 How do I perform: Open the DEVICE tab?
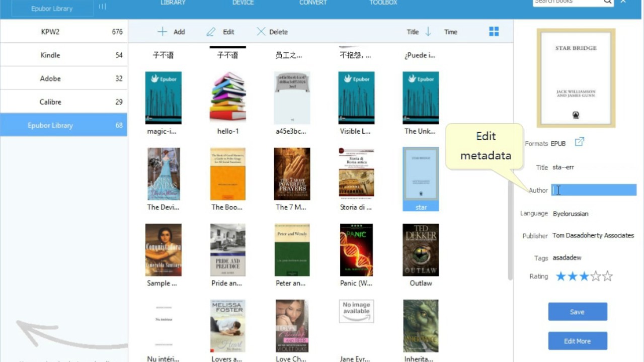pos(244,3)
